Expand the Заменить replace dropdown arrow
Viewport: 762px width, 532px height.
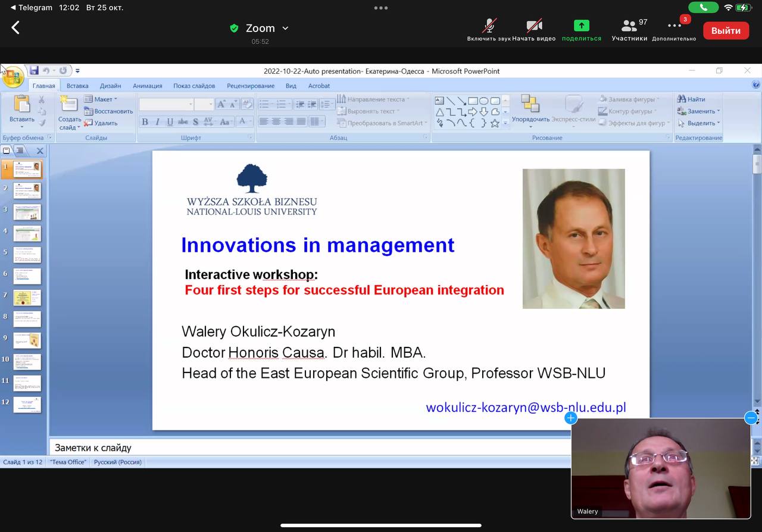[x=719, y=111]
